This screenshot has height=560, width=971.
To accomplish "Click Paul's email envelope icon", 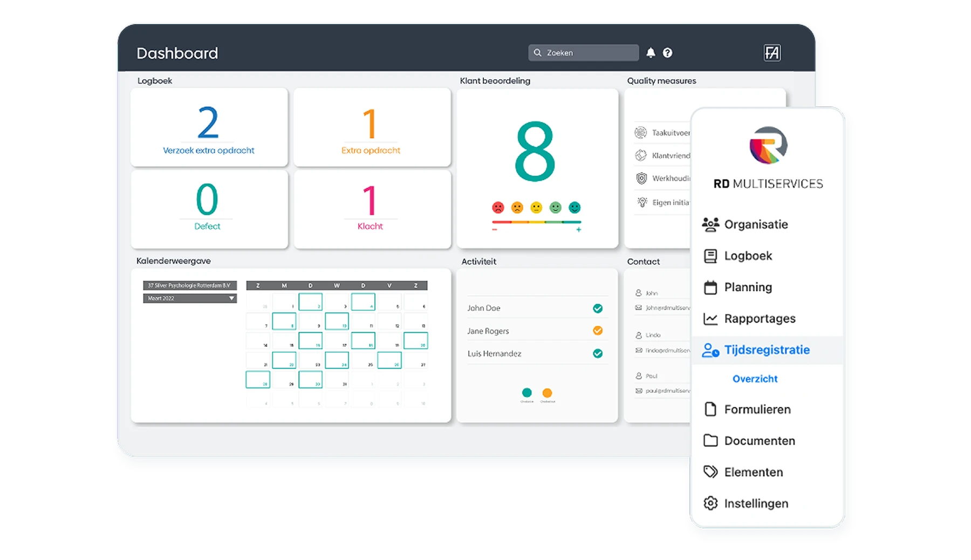I will 639,391.
